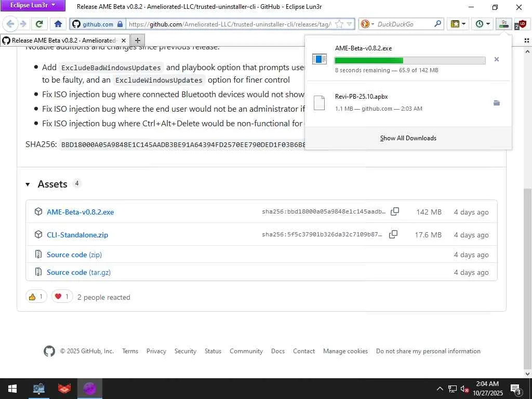Collapse the Assets section triangle
The height and width of the screenshot is (399, 532).
click(28, 184)
